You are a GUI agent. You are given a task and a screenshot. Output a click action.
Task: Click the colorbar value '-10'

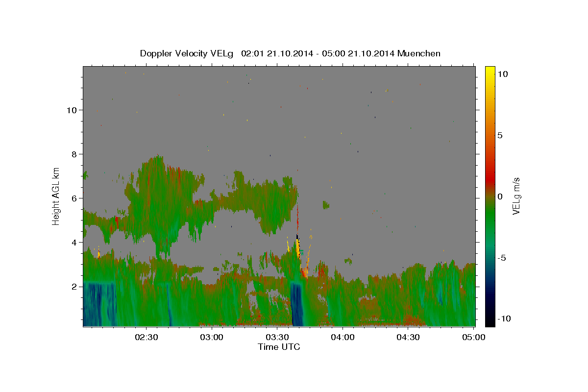[503, 318]
